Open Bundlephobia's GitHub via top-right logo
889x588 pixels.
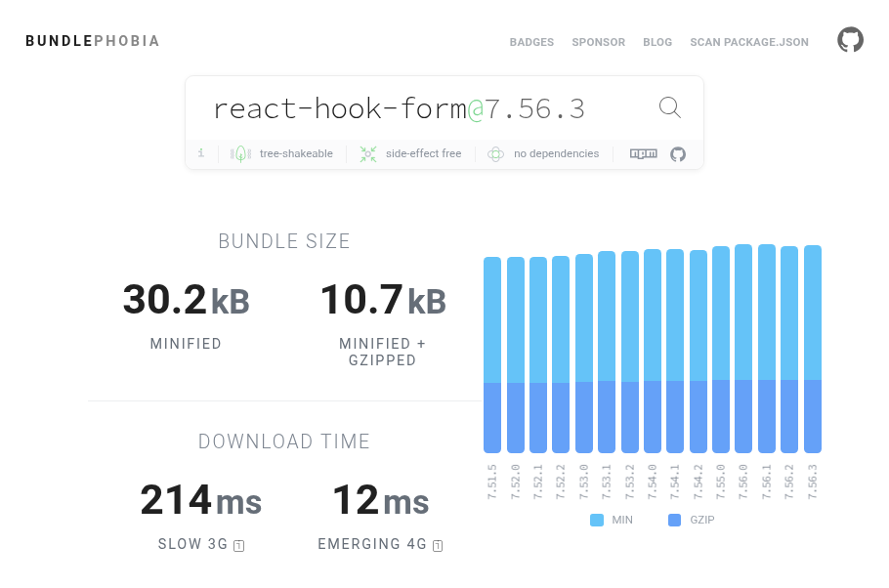coord(849,40)
